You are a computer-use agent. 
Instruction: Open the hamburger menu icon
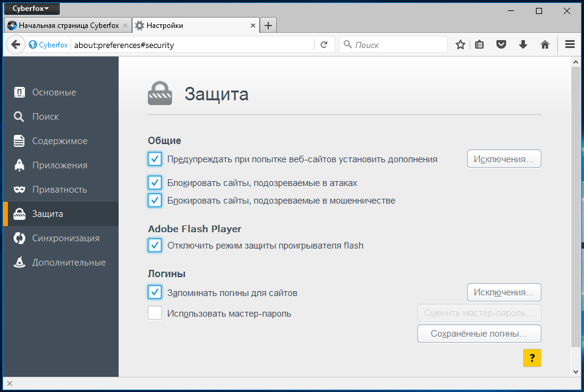[570, 44]
